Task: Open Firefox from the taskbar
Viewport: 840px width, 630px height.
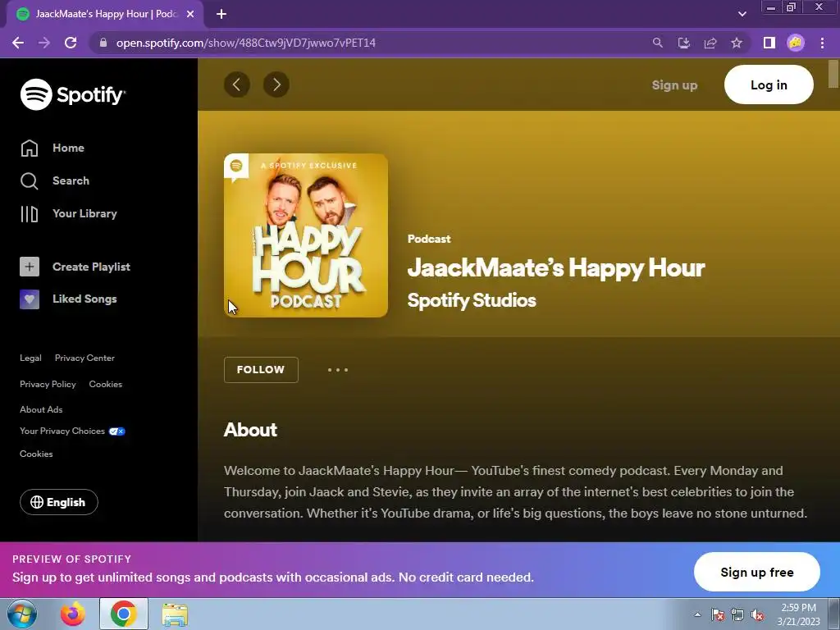Action: pos(73,614)
